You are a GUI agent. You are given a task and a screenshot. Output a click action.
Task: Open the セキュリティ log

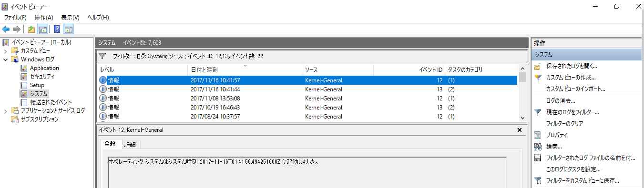42,77
